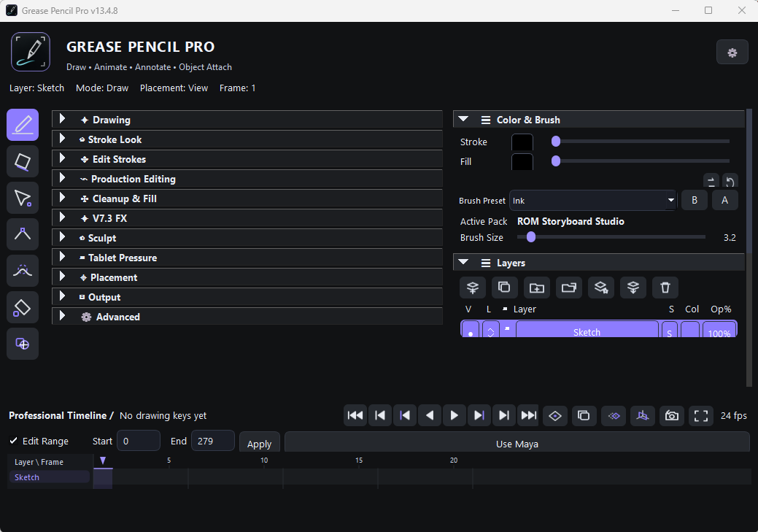Duplicate layer using the overlapping squares icon
This screenshot has width=758, height=532.
pyautogui.click(x=504, y=288)
